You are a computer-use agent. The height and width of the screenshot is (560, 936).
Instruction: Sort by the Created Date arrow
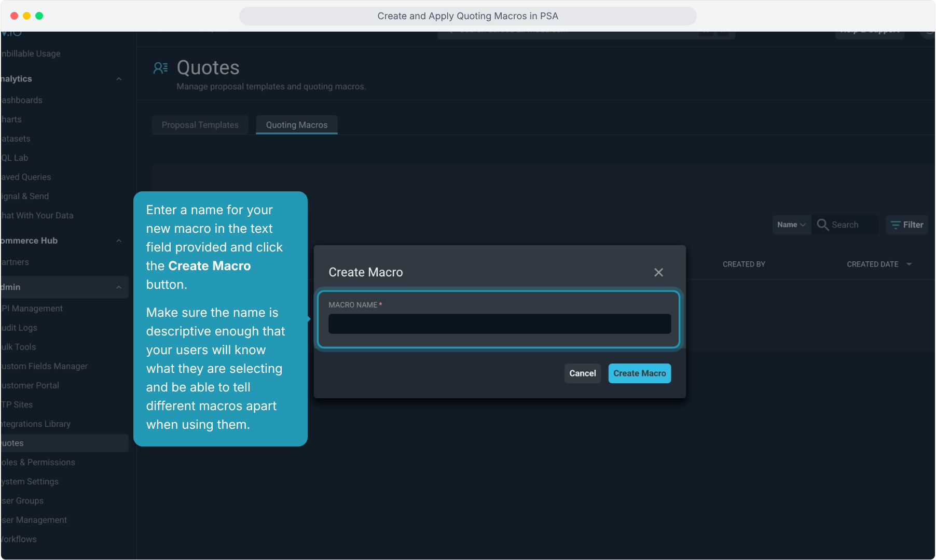909,264
